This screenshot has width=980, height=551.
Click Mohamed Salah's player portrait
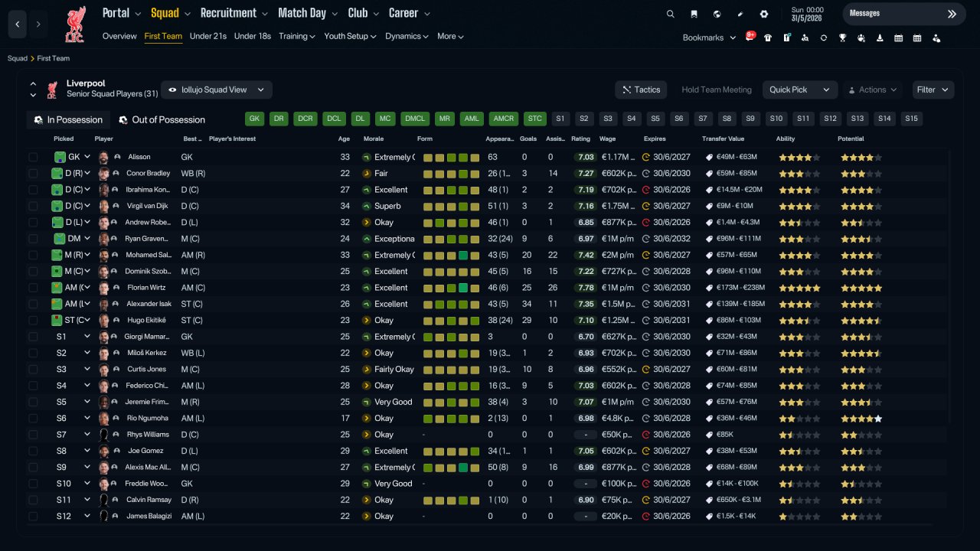[104, 255]
